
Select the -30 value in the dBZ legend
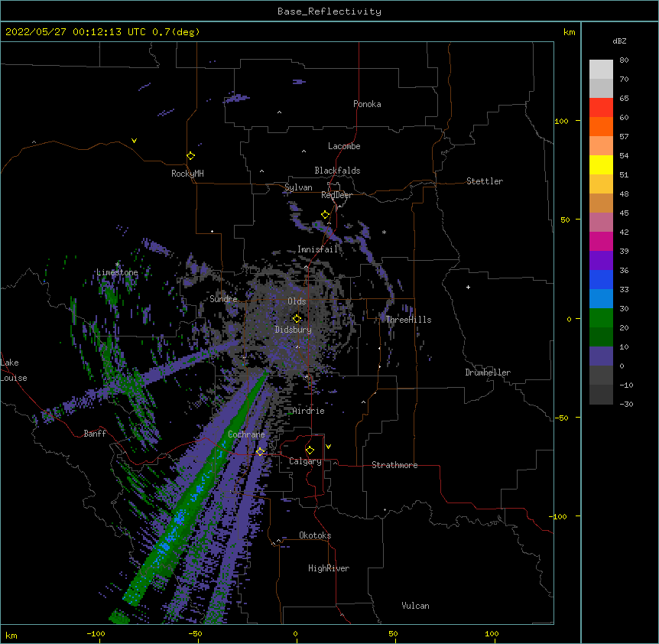[626, 404]
